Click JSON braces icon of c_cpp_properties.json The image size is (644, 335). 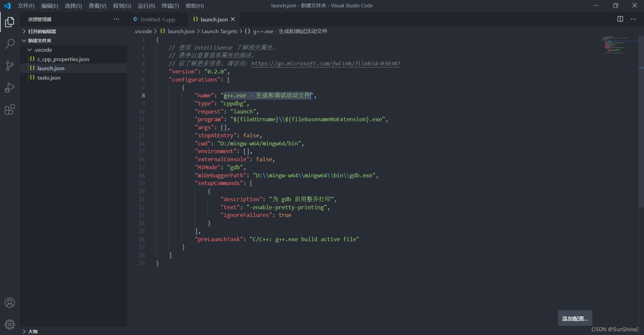32,59
